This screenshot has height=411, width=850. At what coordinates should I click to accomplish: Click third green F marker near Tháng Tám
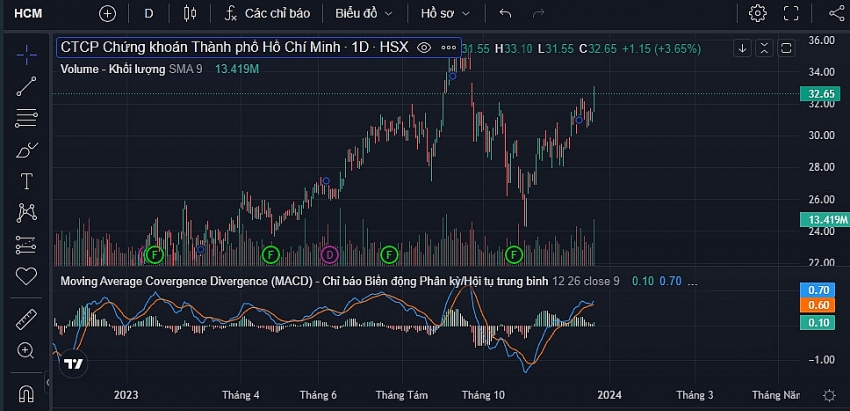coord(388,254)
